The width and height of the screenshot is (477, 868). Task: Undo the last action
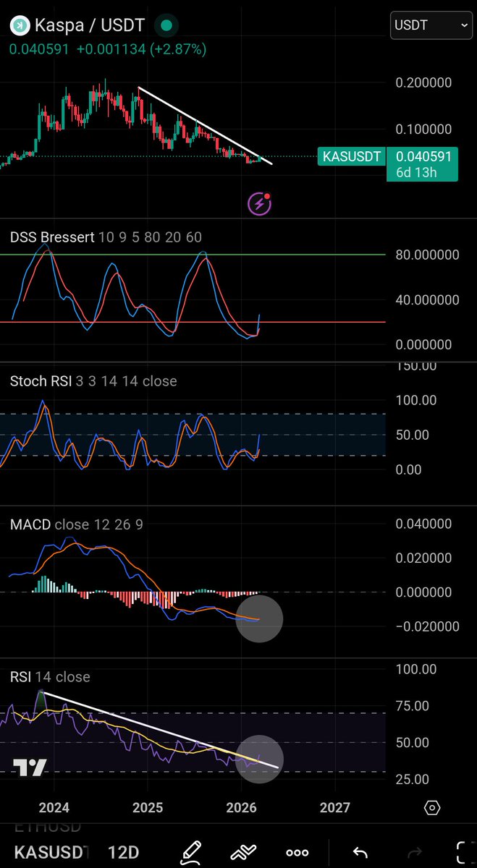coord(359,853)
